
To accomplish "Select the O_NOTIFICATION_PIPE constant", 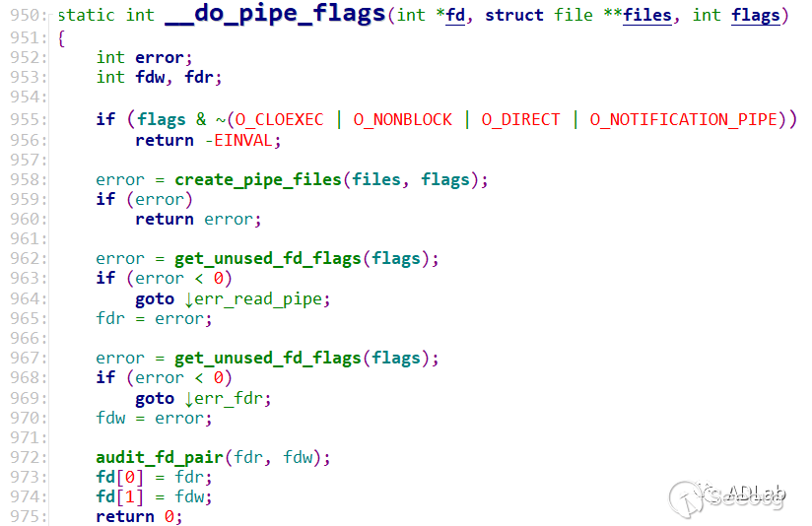I will pos(684,119).
